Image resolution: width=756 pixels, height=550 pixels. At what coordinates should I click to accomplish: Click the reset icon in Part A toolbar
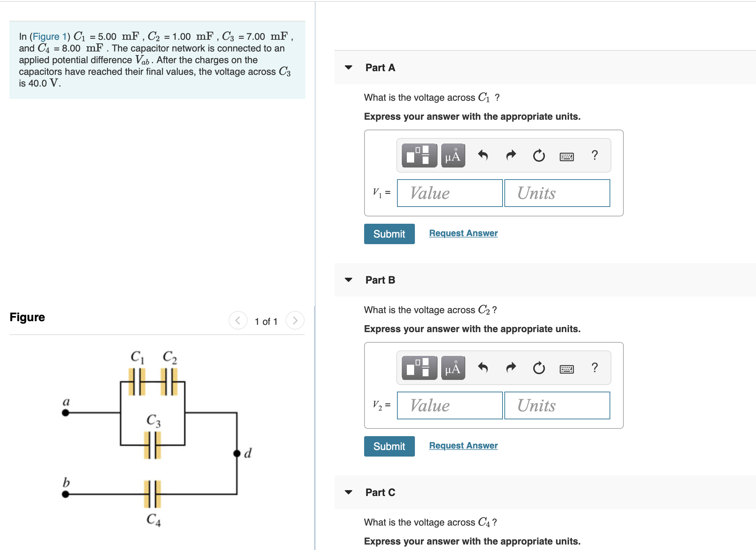[539, 155]
